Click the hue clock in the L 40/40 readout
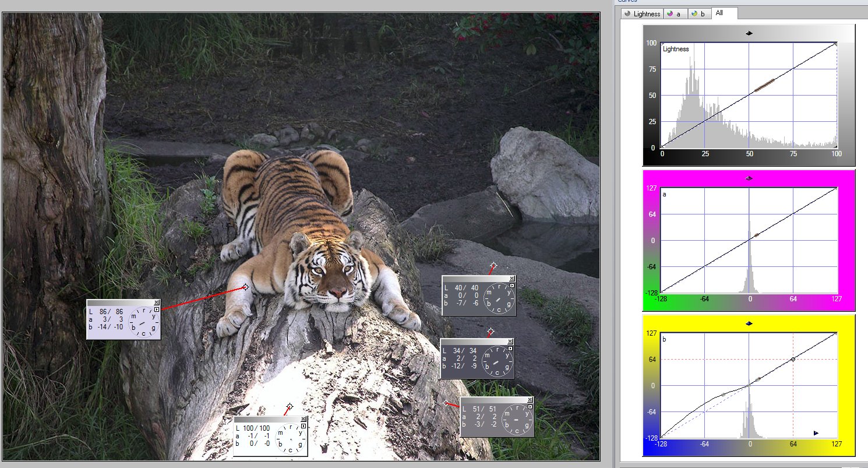This screenshot has width=868, height=468. pos(499,298)
